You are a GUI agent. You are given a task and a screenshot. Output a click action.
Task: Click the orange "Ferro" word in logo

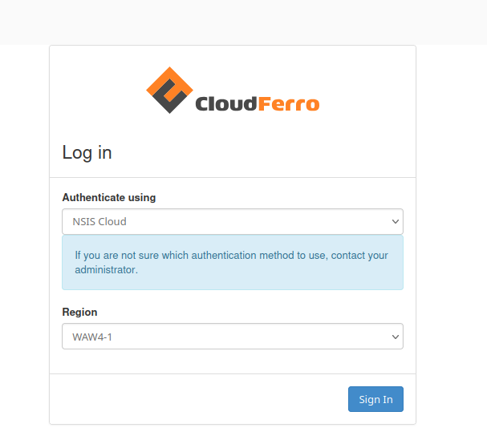pyautogui.click(x=289, y=104)
